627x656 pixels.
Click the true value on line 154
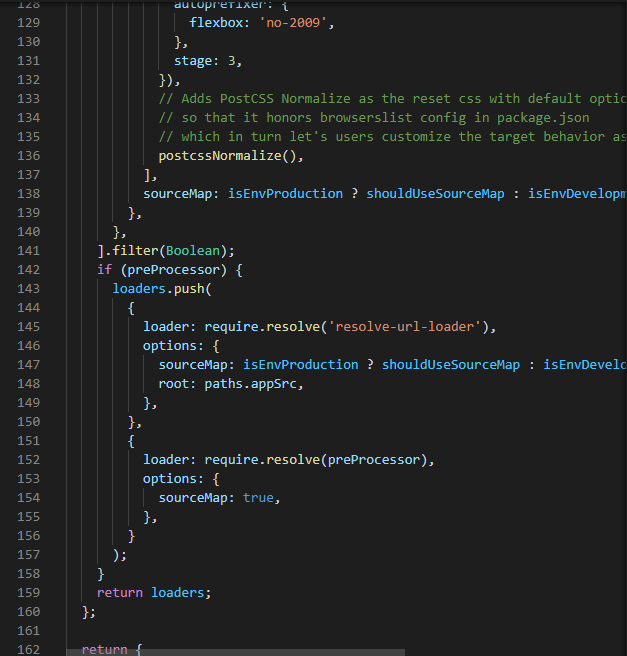coord(258,498)
